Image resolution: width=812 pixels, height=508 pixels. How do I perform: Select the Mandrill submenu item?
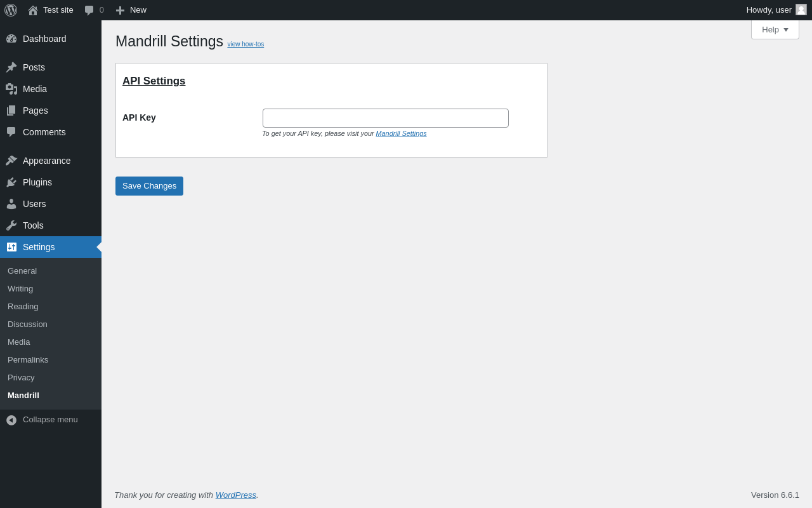coord(51,396)
